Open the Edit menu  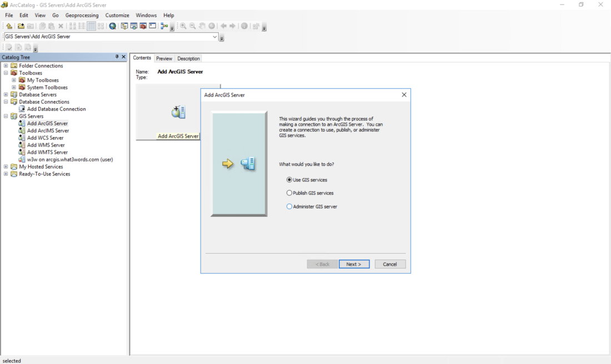(x=24, y=15)
